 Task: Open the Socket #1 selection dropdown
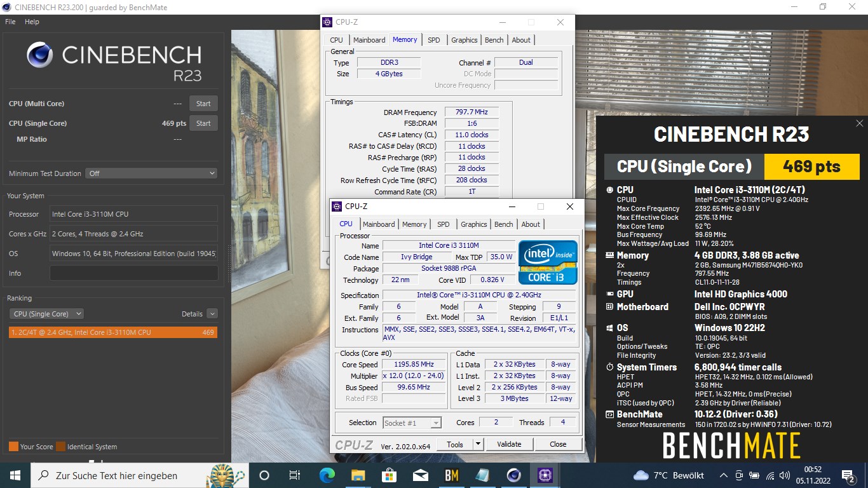coord(412,423)
